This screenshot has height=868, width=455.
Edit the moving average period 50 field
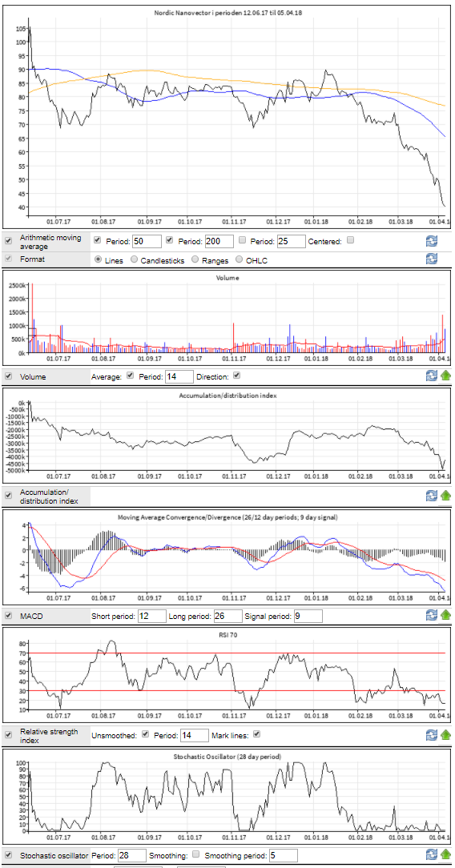(147, 241)
